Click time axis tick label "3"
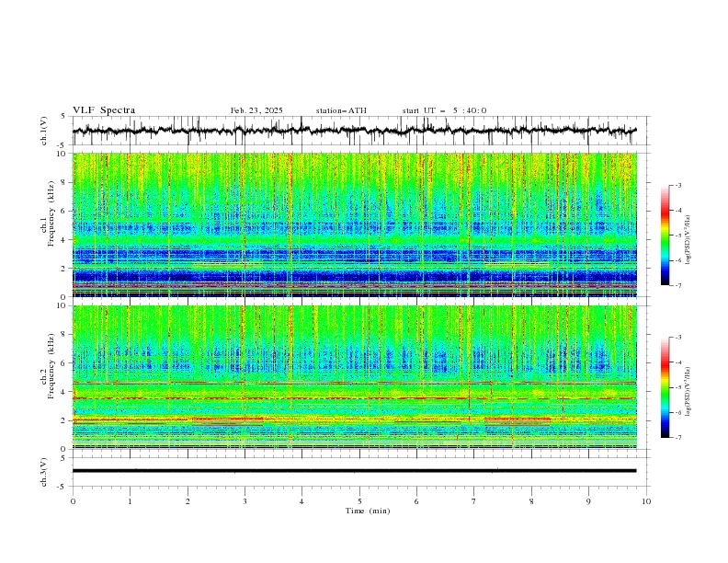Image resolution: width=728 pixels, height=563 pixels. [245, 501]
